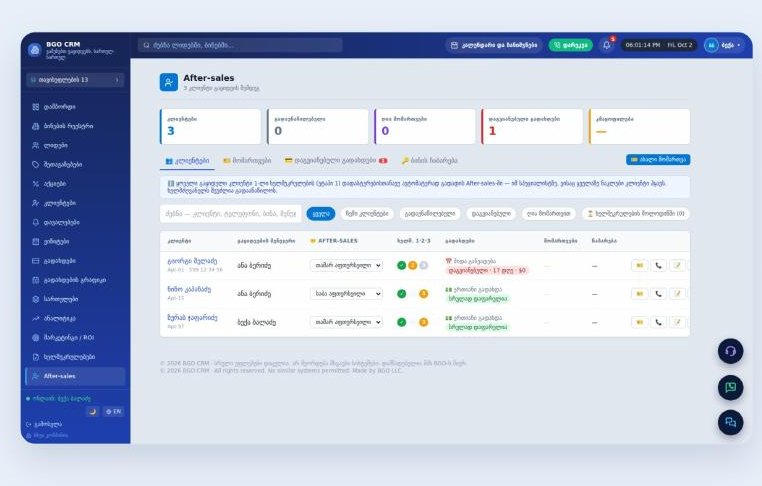The height and width of the screenshot is (486, 762).
Task: Open client name link in bottom table row
Action: tap(192, 318)
